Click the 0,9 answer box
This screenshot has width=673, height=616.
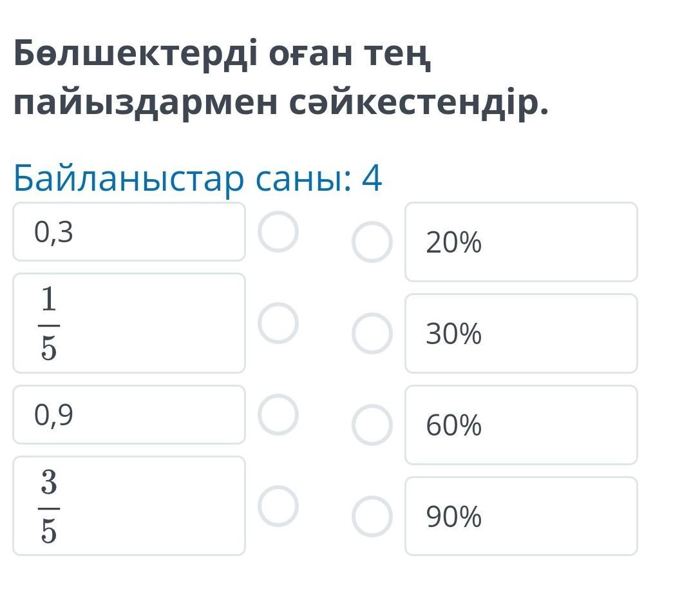pos(129,415)
